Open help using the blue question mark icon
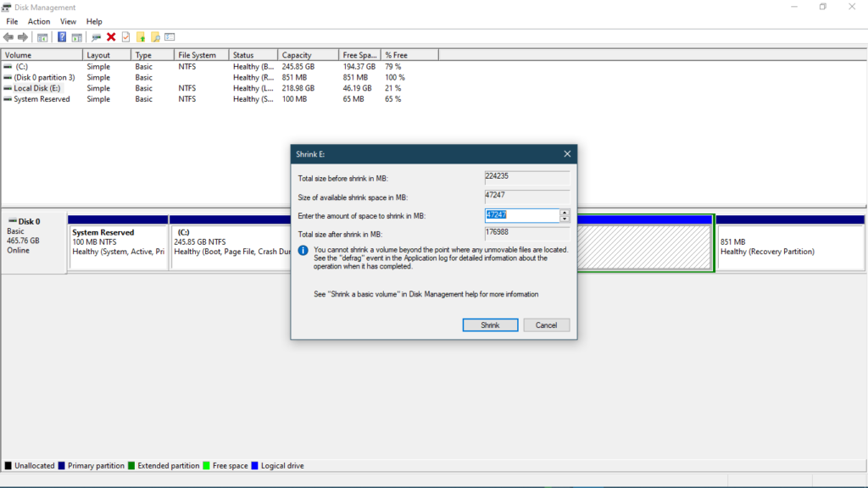868x488 pixels. (63, 36)
